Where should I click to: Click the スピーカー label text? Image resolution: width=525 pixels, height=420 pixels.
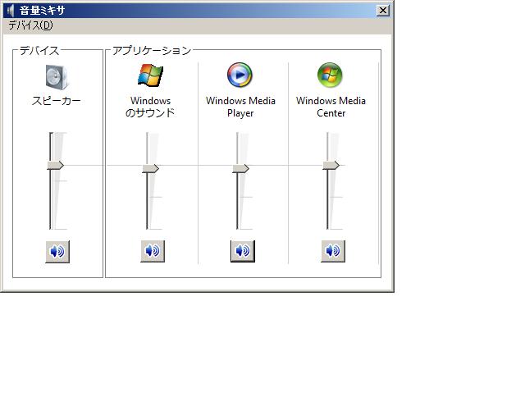57,100
